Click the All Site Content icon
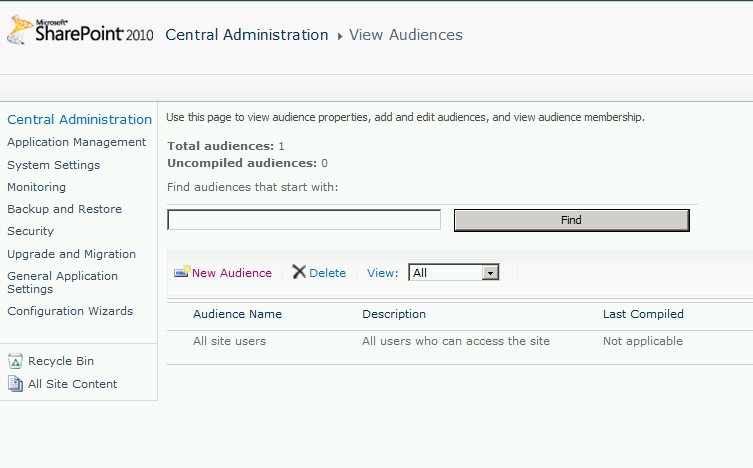The width and height of the screenshot is (753, 468). coord(15,384)
